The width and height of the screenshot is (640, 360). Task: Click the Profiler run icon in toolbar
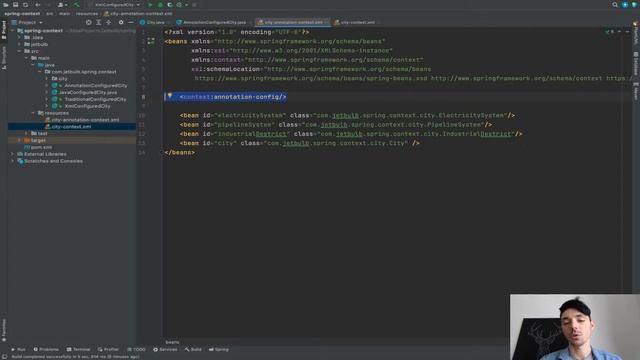point(179,4)
